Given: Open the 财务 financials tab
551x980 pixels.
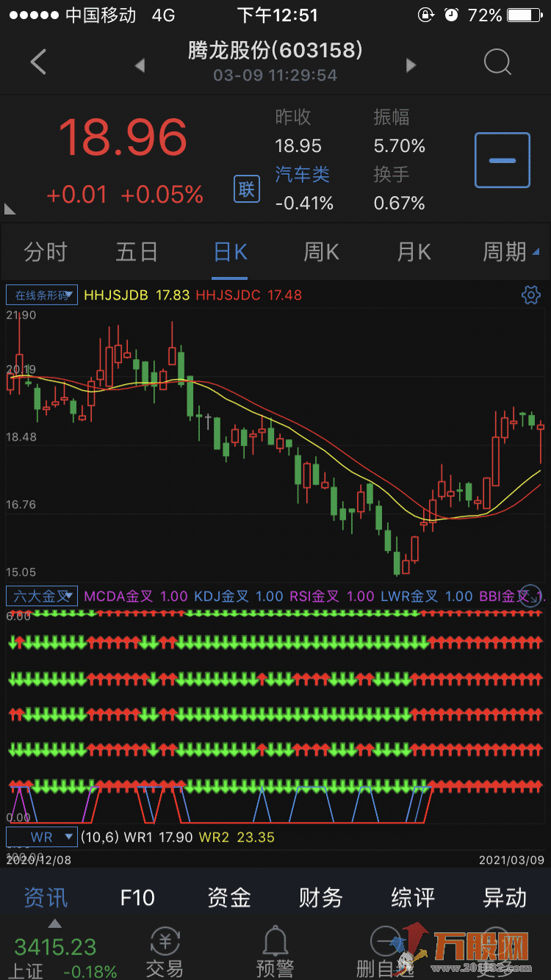Looking at the screenshot, I should 321,897.
